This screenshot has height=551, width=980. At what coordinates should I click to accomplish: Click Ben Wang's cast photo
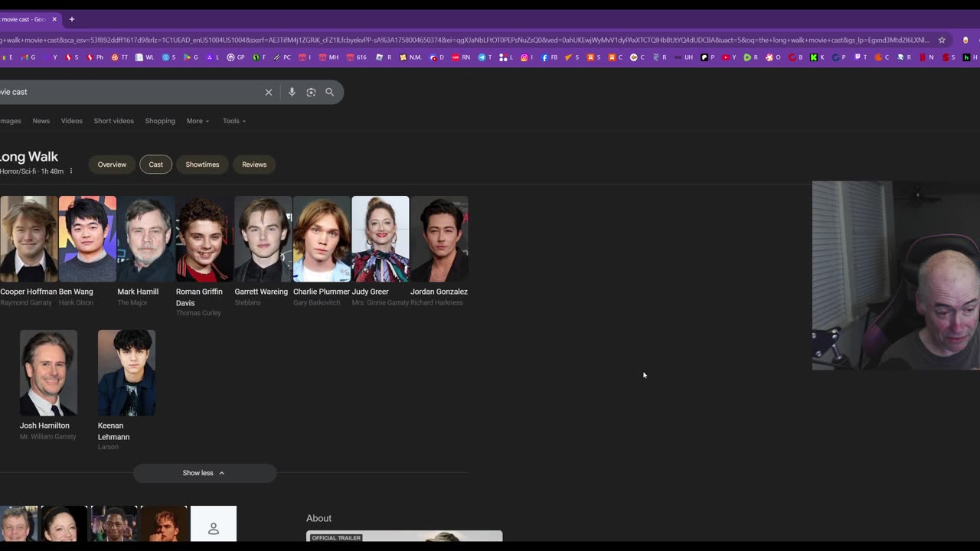pos(87,239)
